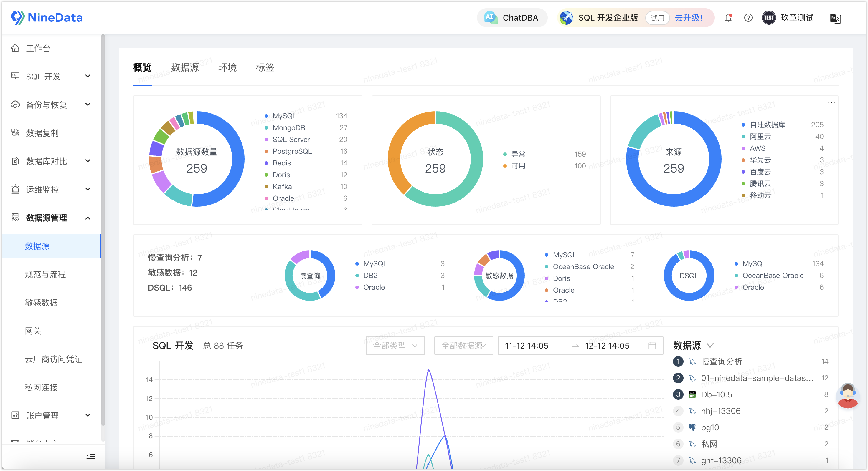The image size is (868, 471).
Task: Open the help question mark icon
Action: tap(748, 18)
